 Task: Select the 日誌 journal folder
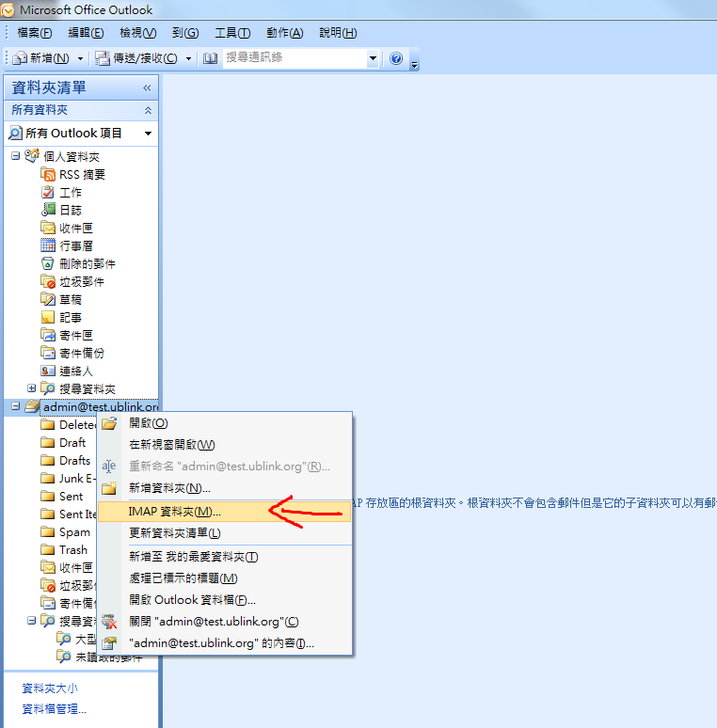tap(70, 210)
